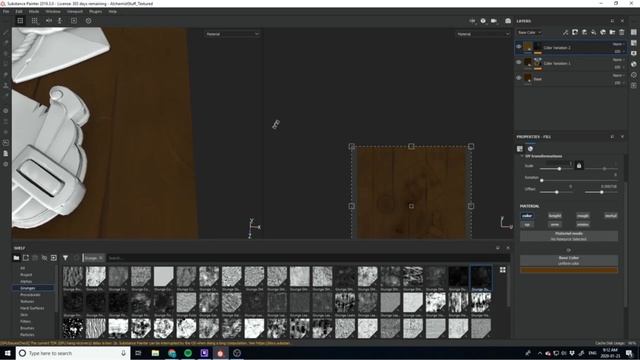Screen dimensions: 640x360
Task: Open the gear settings icon in top toolbar
Action: (89, 21)
